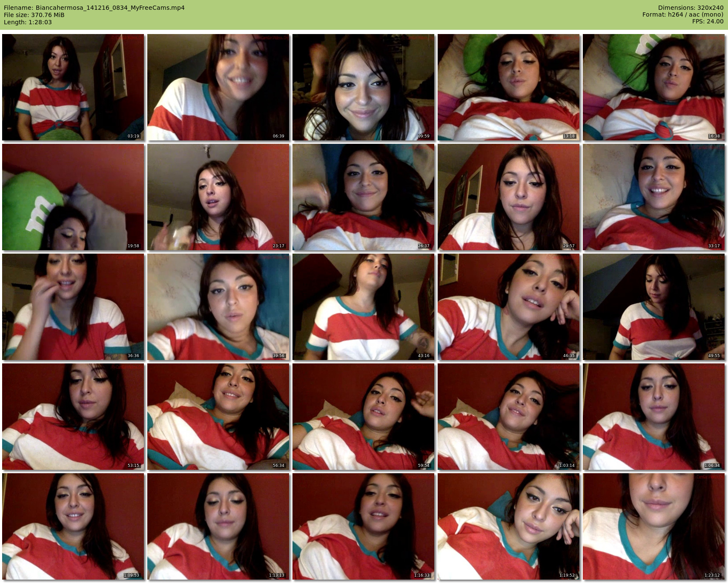
Task: Click the frame timestamped 13:18
Action: [x=508, y=87]
